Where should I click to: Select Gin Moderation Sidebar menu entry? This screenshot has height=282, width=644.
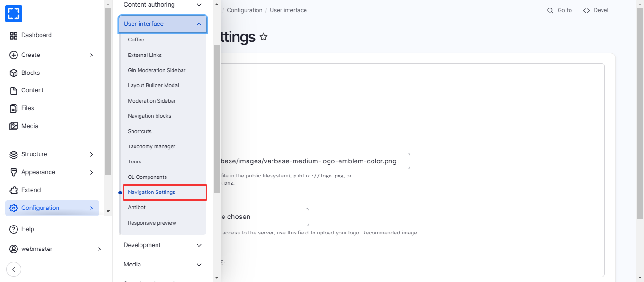[x=157, y=70]
